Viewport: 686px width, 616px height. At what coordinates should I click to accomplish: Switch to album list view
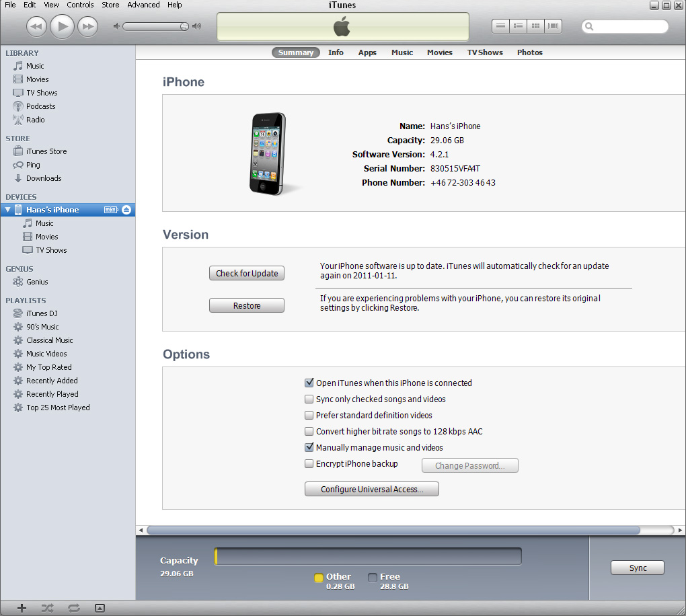click(x=518, y=26)
